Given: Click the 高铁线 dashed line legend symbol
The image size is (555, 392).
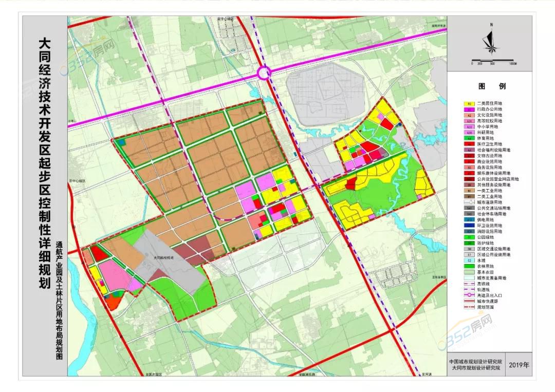Looking at the screenshot, I should coord(469,283).
